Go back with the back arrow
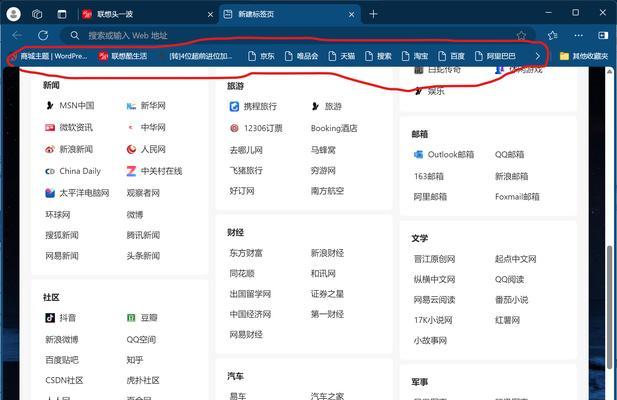Screen dimensions: 617x400 (17, 35)
